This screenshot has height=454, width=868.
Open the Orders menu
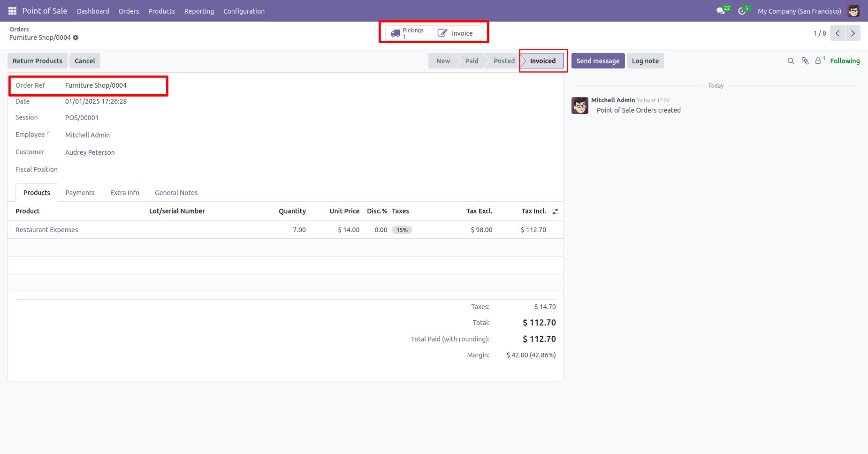coord(129,11)
